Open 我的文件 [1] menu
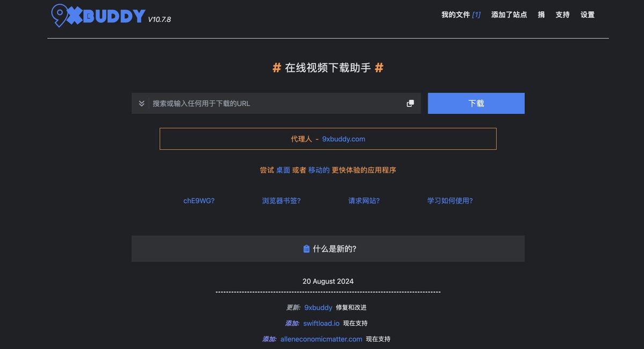The height and width of the screenshot is (349, 644). pos(461,15)
